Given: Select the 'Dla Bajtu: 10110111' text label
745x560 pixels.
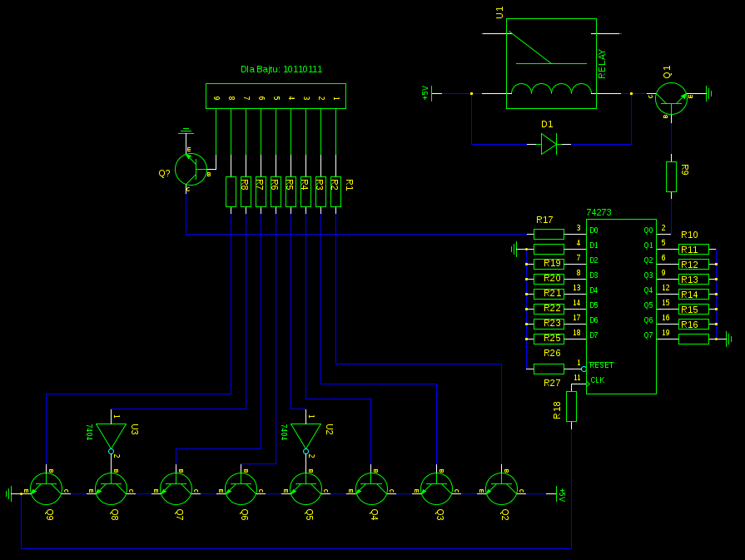Looking at the screenshot, I should pyautogui.click(x=281, y=69).
